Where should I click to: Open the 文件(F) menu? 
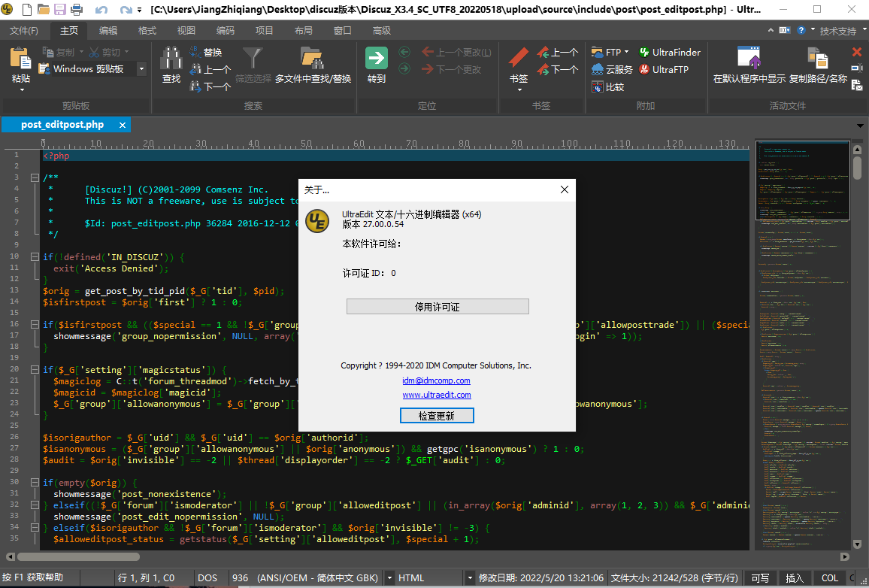(x=24, y=31)
